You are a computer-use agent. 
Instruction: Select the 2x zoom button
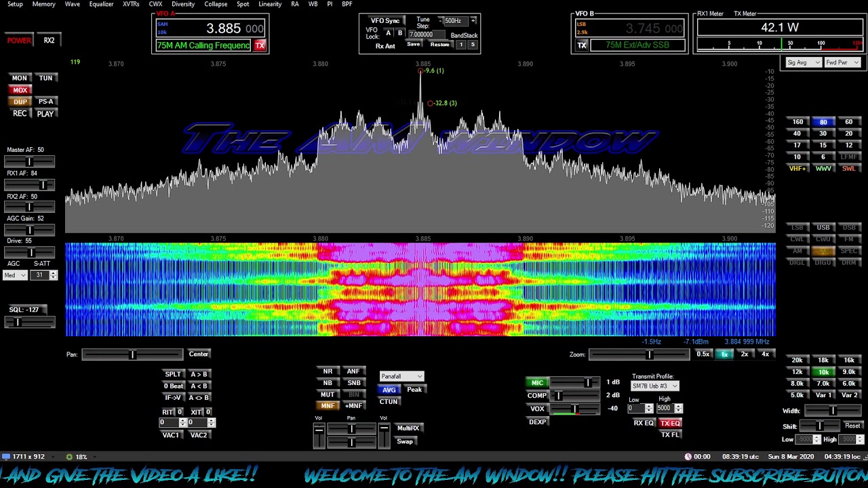745,354
